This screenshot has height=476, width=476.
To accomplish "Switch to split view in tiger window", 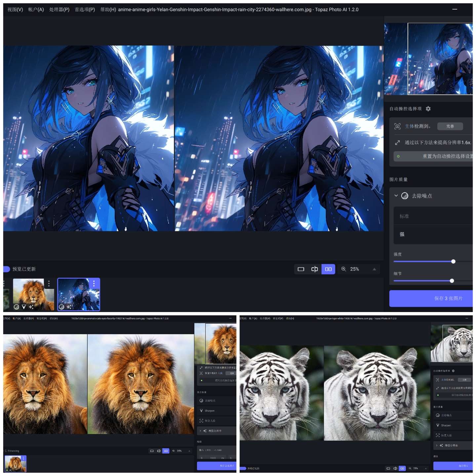I will [395, 468].
